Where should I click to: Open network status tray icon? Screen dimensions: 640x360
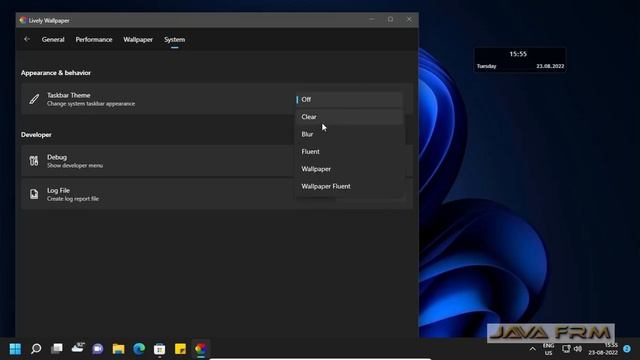click(566, 349)
